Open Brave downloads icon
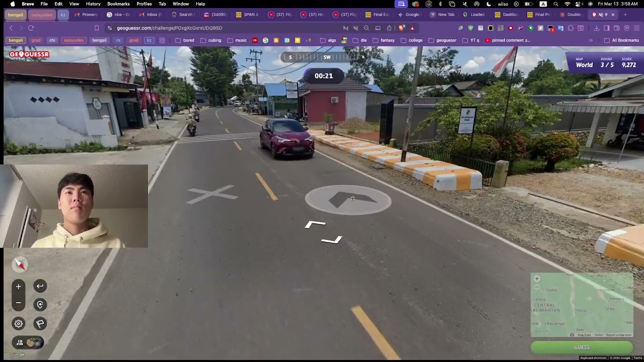 coord(596,28)
